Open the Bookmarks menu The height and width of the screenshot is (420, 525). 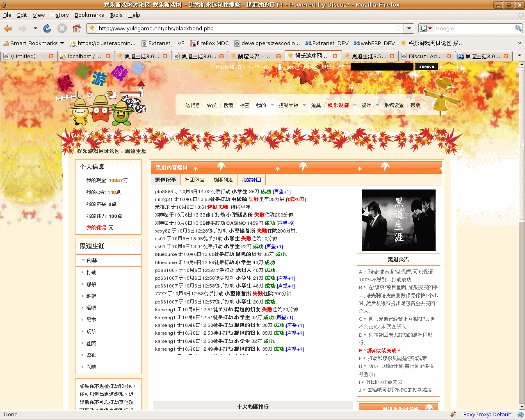click(x=89, y=15)
